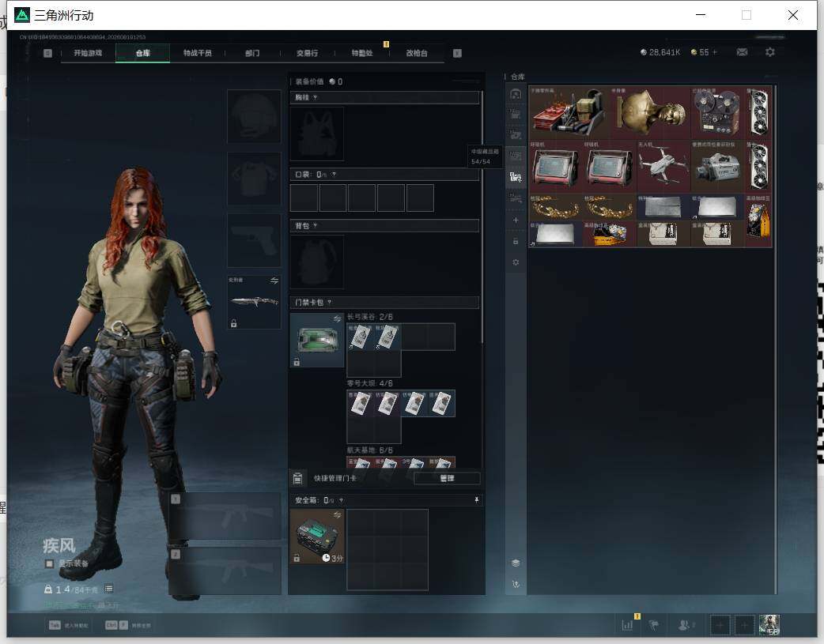
Task: Open the friends icon in bottom bar
Action: (685, 625)
